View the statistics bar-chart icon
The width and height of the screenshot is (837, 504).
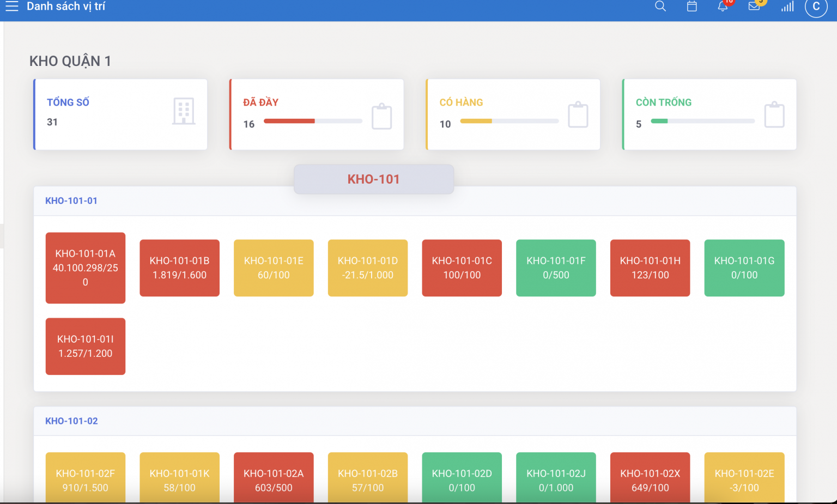pos(787,7)
